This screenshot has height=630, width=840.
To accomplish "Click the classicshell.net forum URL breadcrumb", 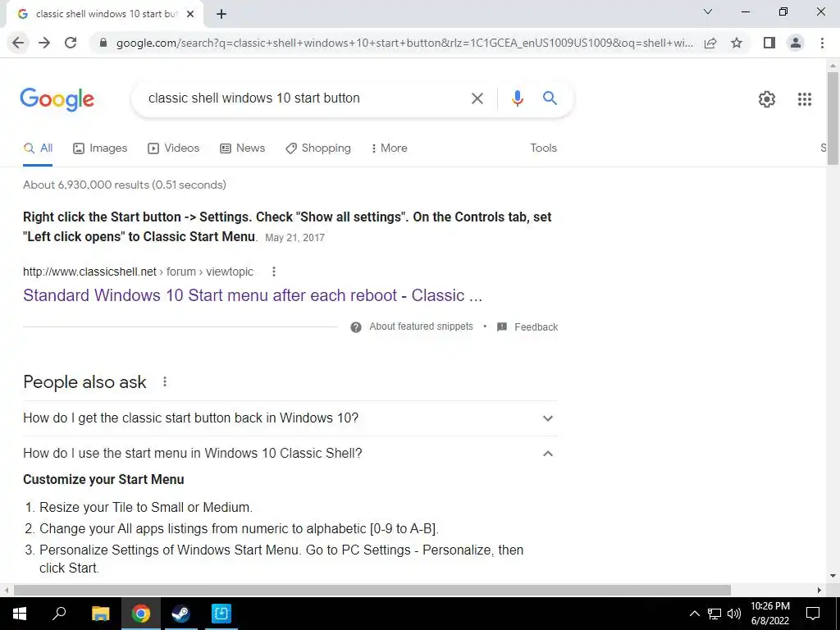I will pos(138,272).
